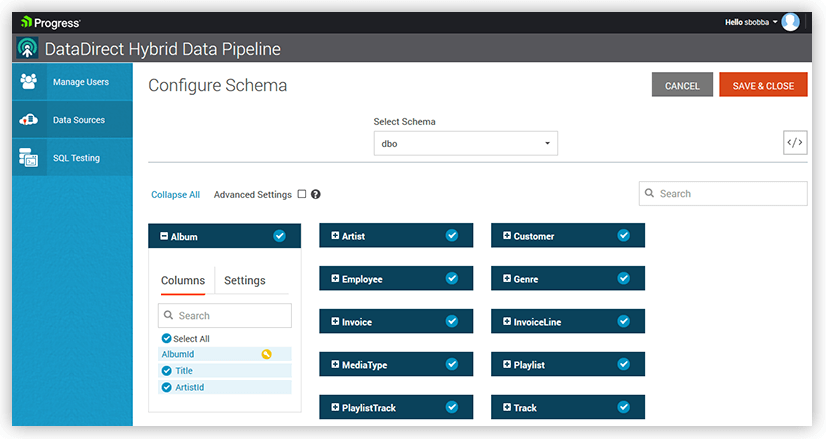Enable the Advanced Settings checkbox

(x=301, y=195)
